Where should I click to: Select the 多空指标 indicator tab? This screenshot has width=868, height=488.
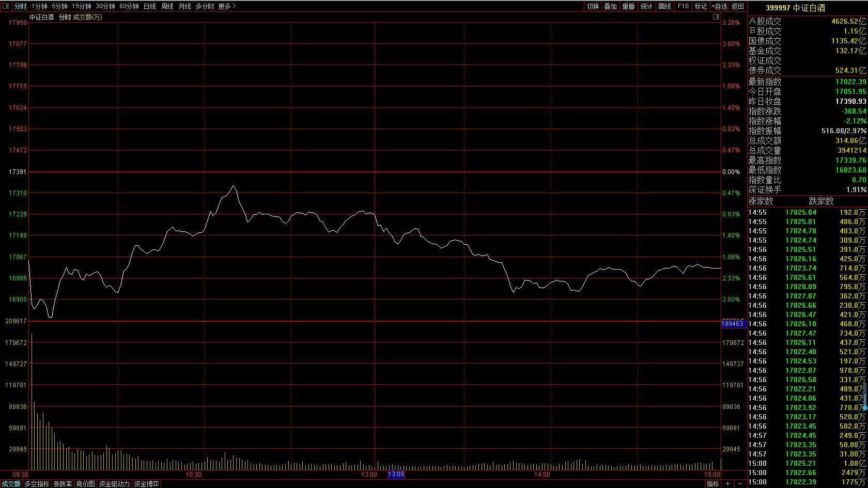coord(37,484)
